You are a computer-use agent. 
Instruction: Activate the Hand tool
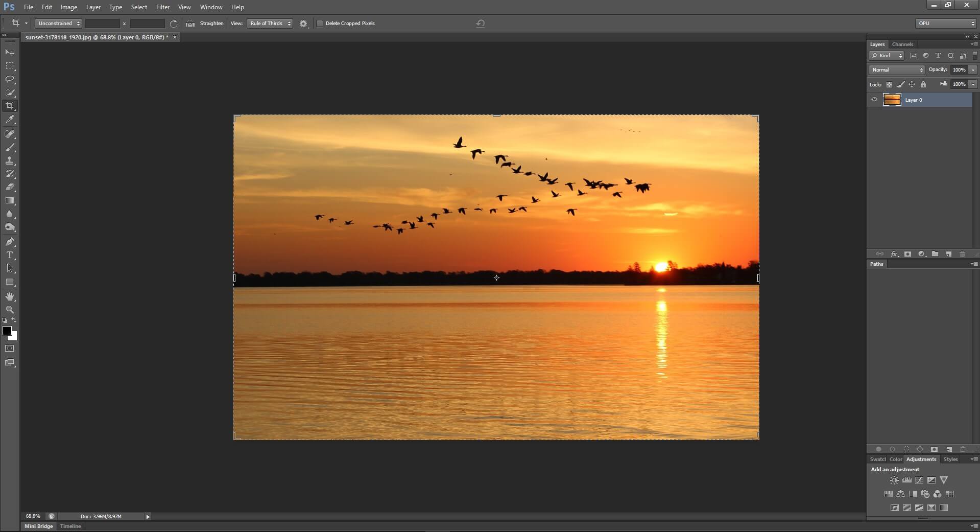(10, 296)
